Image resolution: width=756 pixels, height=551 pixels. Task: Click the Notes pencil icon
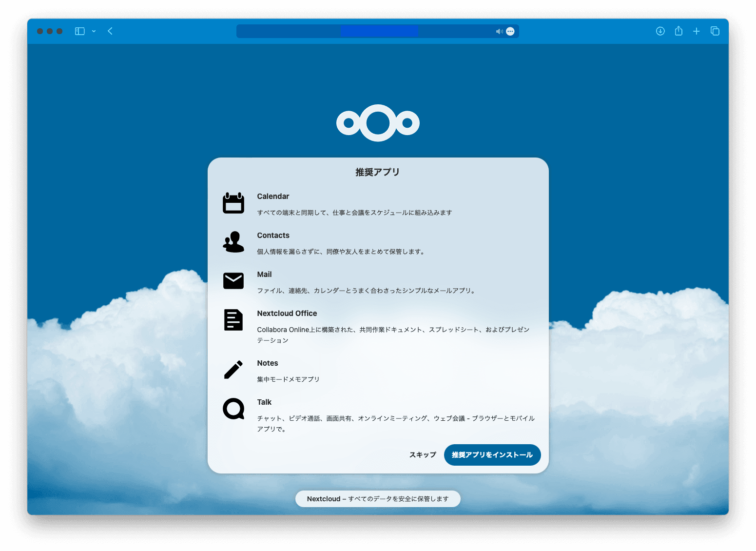tap(233, 370)
